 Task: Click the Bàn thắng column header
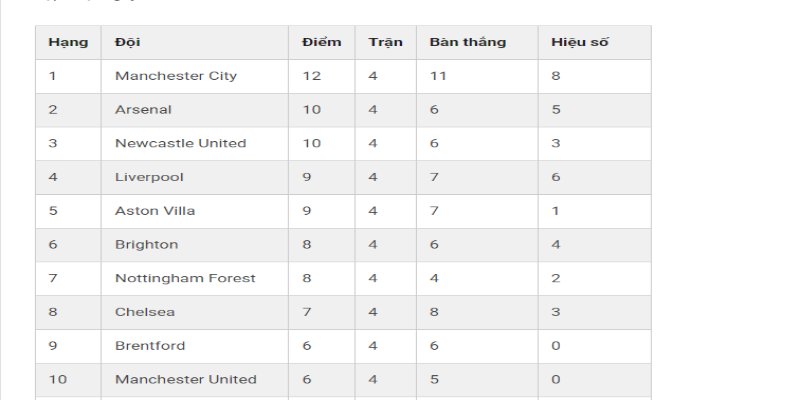(477, 42)
